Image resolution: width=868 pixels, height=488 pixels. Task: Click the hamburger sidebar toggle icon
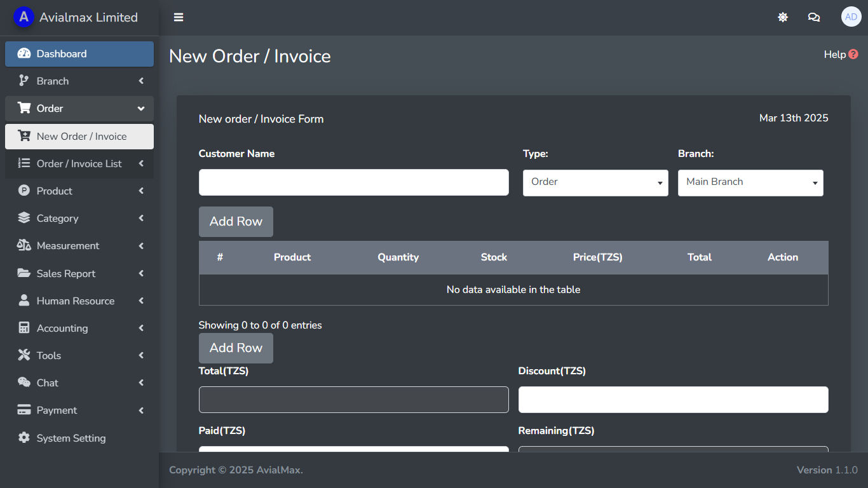point(179,17)
